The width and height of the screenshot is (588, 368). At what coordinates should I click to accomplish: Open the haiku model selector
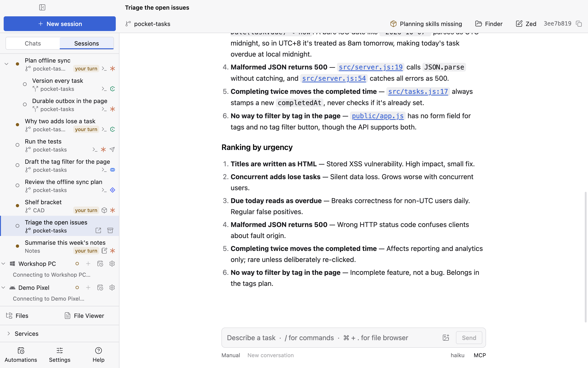[457, 355]
